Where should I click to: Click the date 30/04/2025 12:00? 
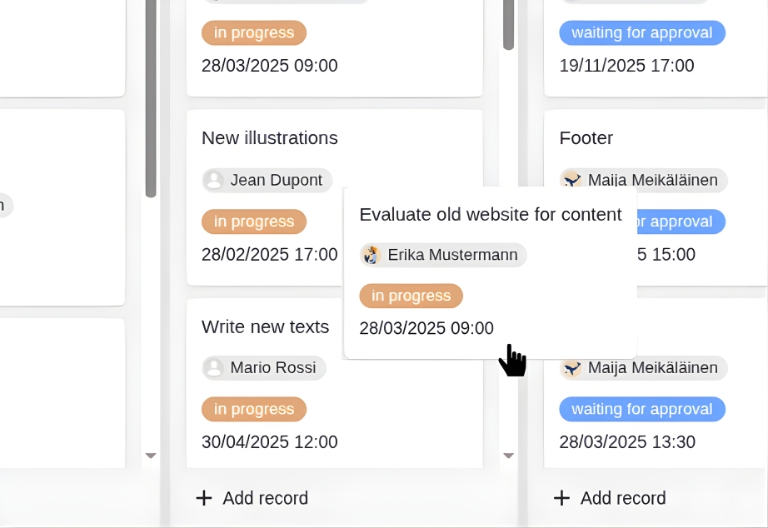tap(269, 442)
